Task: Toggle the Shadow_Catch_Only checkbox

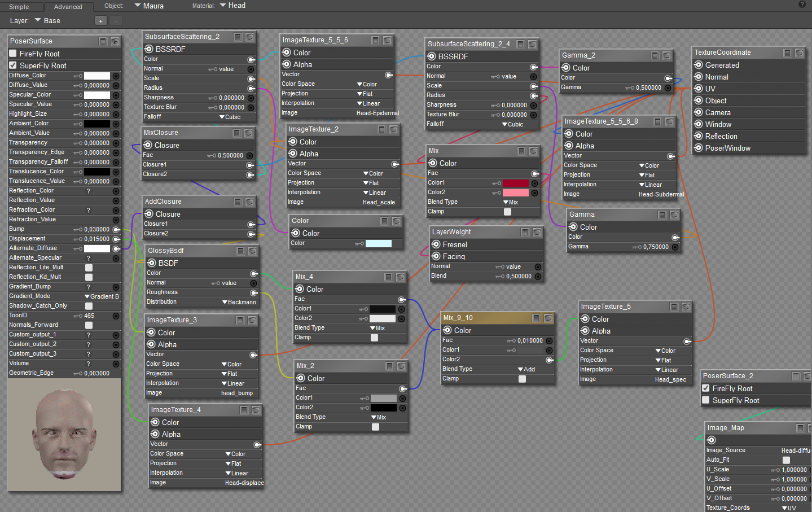Action: [89, 306]
